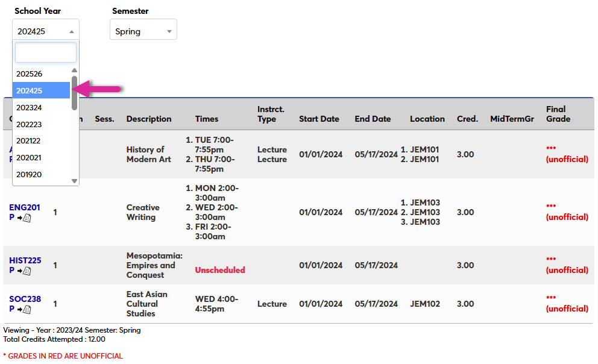Open the HIST225 course link
598x364 pixels.
(25, 260)
